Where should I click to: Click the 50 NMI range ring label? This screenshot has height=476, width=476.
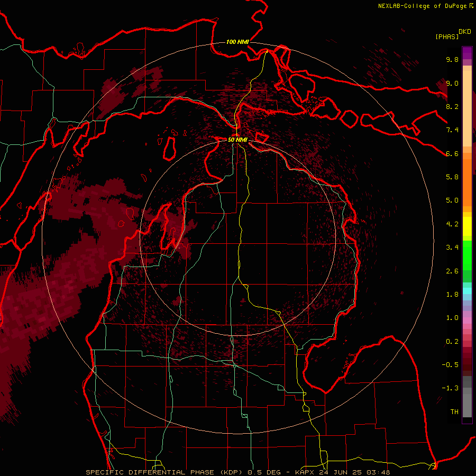pos(237,140)
